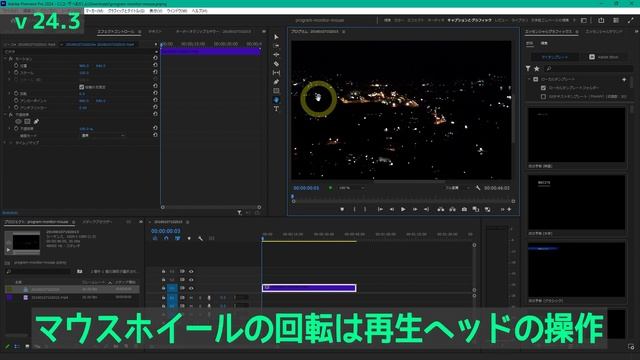This screenshot has width=640, height=360.
Task: Toggle Position stopwatch animation
Action: tap(16, 65)
